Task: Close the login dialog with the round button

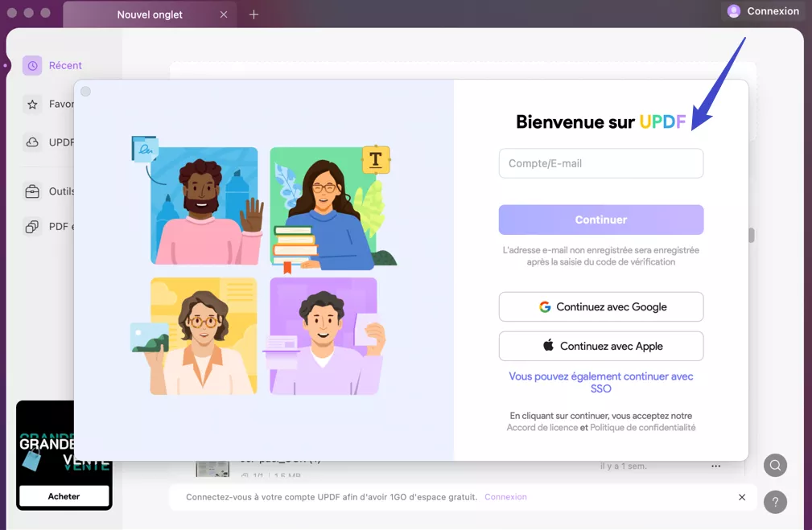Action: (86, 92)
